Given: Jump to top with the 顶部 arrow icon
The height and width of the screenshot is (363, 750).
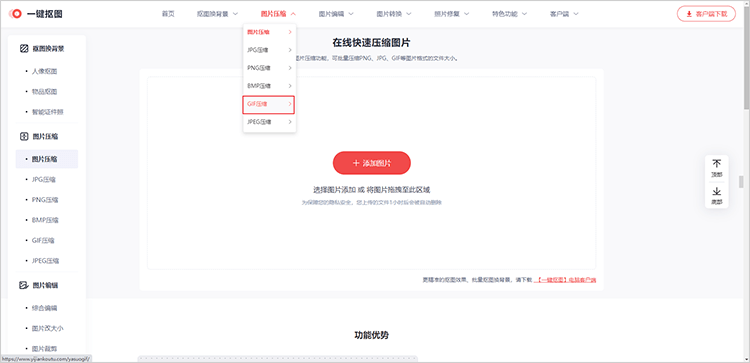Looking at the screenshot, I should pyautogui.click(x=717, y=164).
